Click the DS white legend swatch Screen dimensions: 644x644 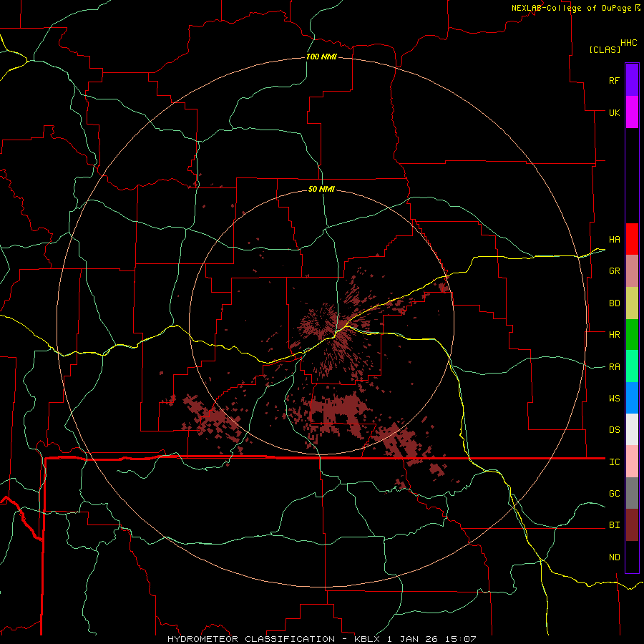[632, 429]
